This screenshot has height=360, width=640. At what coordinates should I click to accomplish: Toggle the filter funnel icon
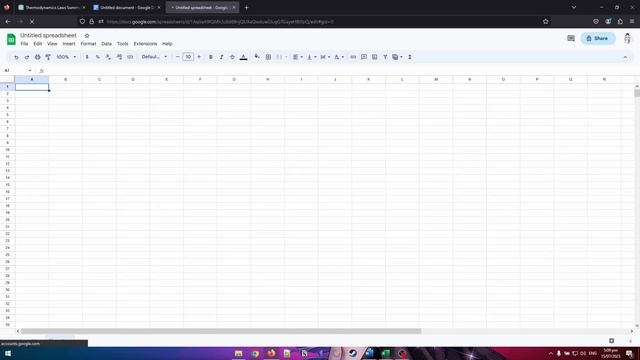point(385,57)
